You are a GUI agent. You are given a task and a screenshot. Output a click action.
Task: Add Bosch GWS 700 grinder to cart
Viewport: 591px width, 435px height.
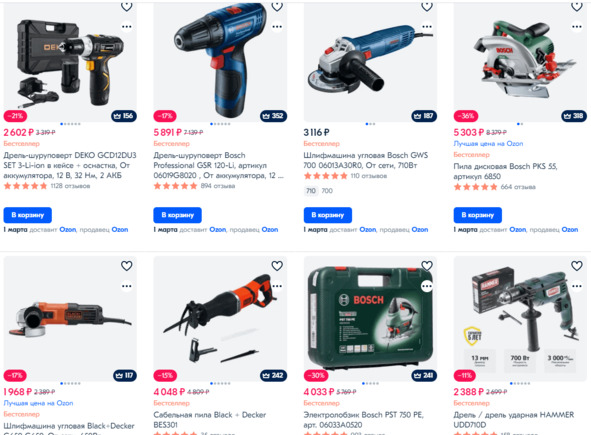328,215
